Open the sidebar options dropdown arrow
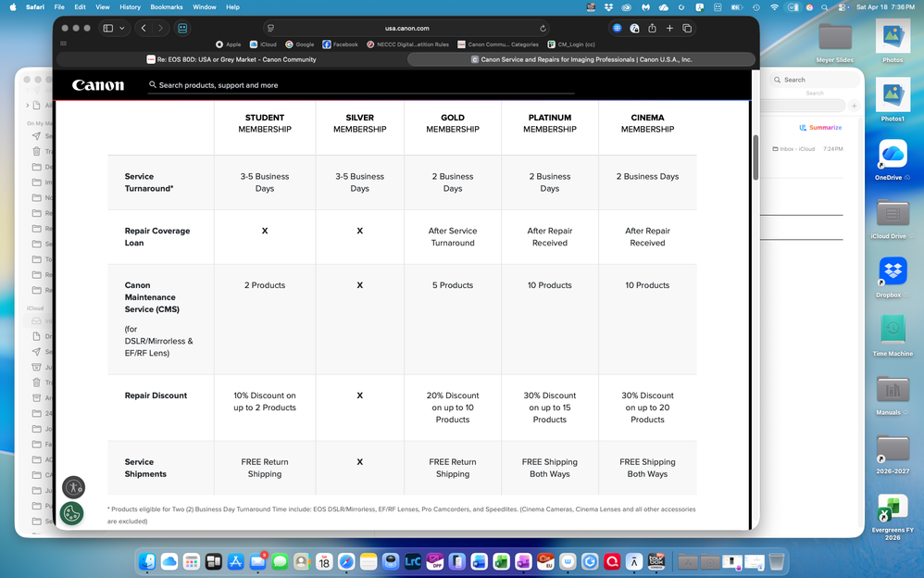This screenshot has height=578, width=924. coord(122,28)
